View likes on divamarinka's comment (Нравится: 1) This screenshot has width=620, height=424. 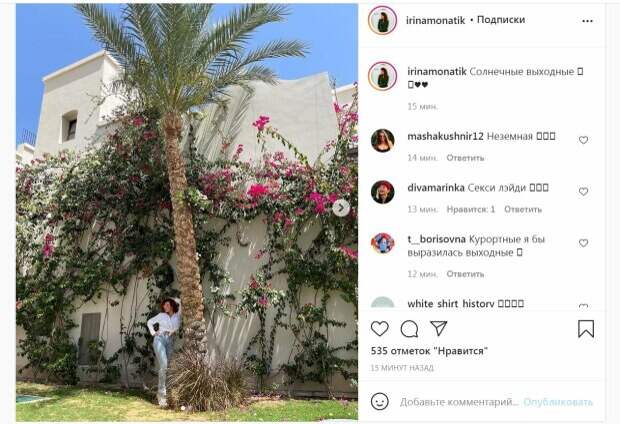471,209
